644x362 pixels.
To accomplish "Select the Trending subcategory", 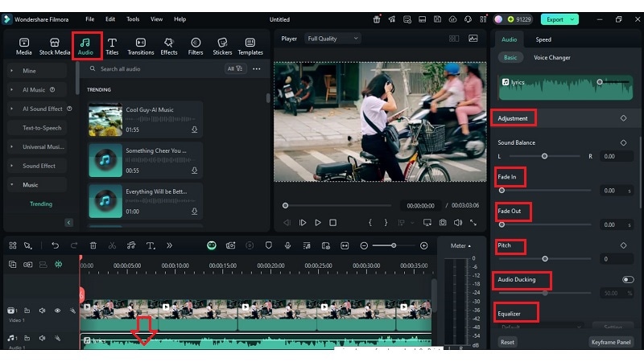I will (41, 204).
